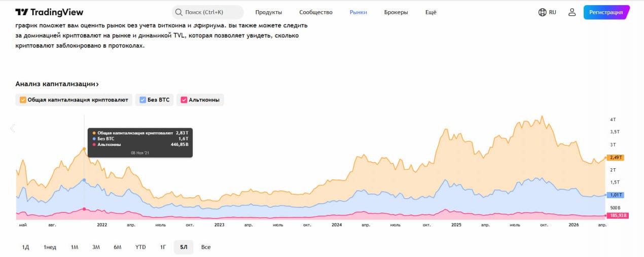Toggle Общая капитализация криптовалют checkbox
The height and width of the screenshot is (257, 644).
click(x=23, y=100)
